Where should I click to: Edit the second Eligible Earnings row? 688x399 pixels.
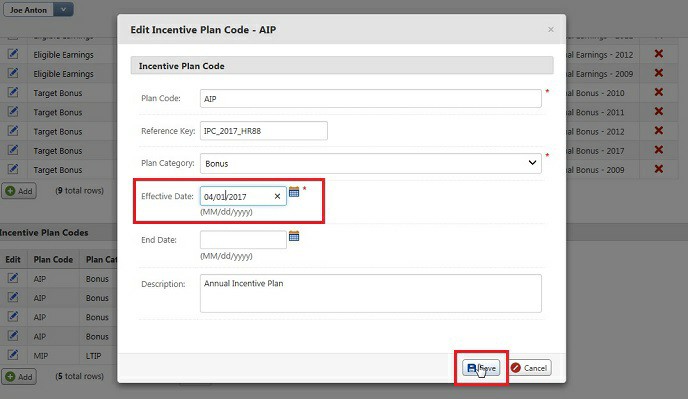(x=13, y=73)
